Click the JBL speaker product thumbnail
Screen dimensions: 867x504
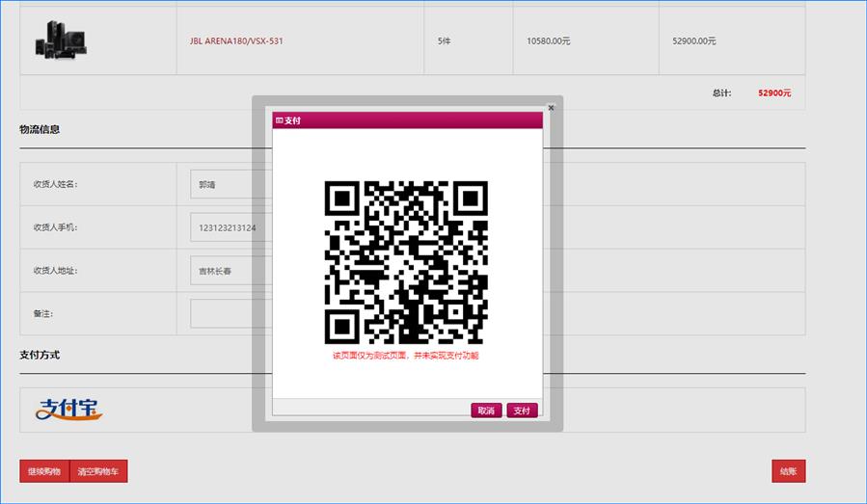pos(62,40)
